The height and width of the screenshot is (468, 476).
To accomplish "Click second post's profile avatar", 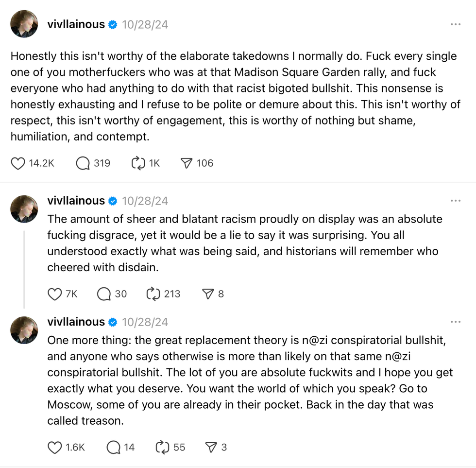I will click(24, 209).
